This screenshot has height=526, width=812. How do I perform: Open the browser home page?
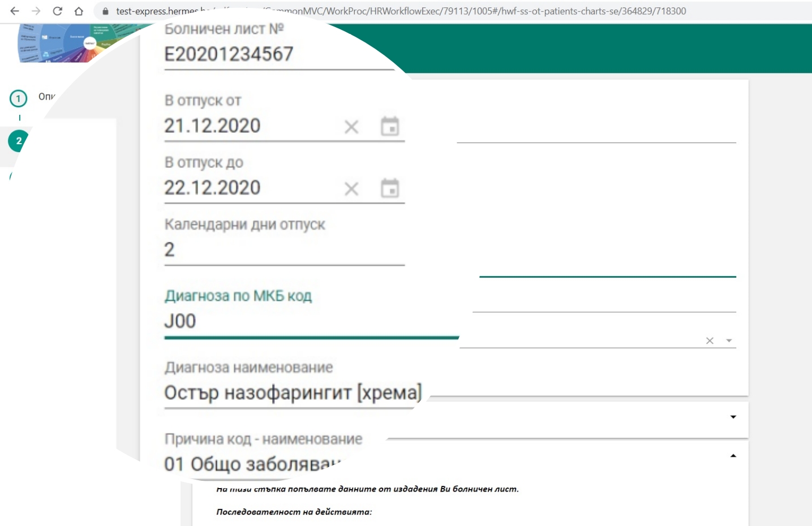(x=79, y=11)
